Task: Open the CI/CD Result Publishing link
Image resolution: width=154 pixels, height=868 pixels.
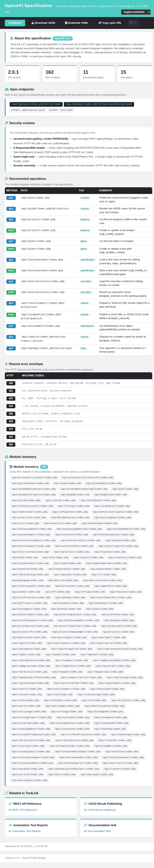Action: coord(101,810)
